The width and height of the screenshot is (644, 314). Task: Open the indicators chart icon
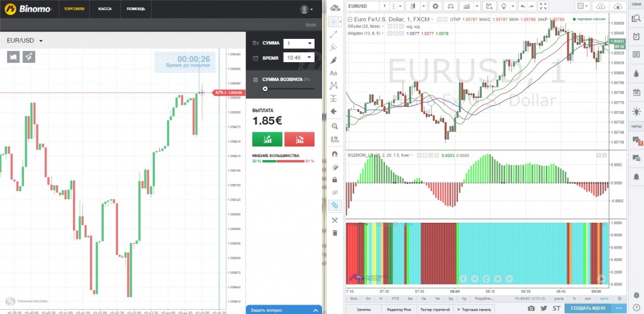(x=467, y=6)
